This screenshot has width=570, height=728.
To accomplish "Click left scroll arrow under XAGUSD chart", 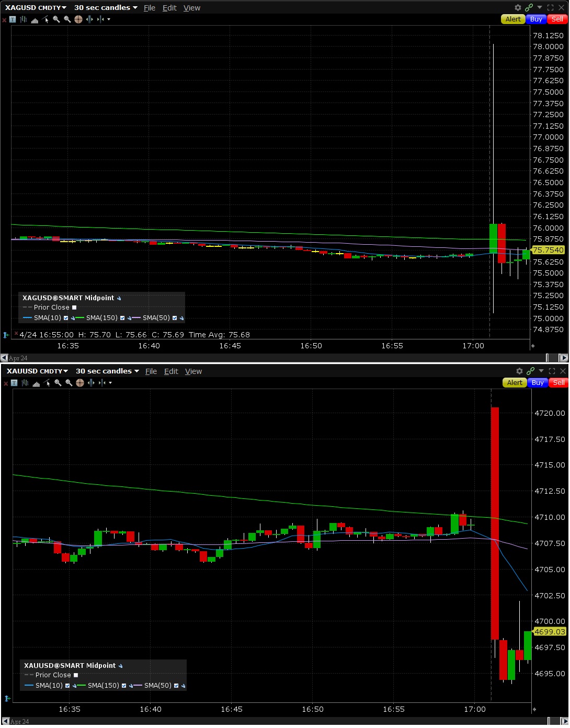I will [4, 358].
